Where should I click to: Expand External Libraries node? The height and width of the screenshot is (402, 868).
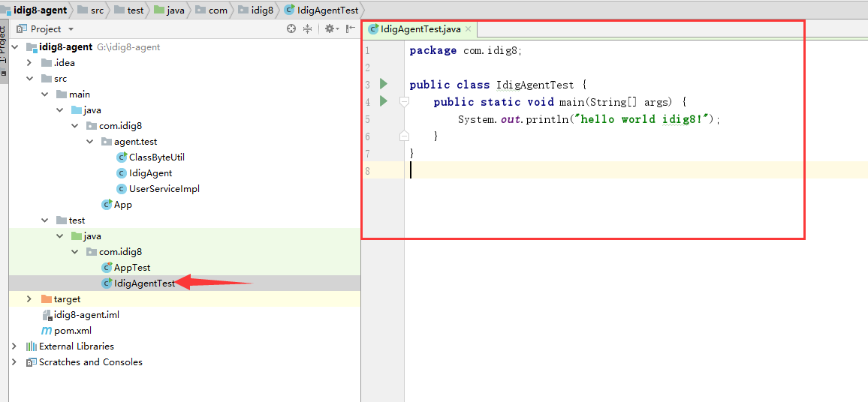[14, 346]
